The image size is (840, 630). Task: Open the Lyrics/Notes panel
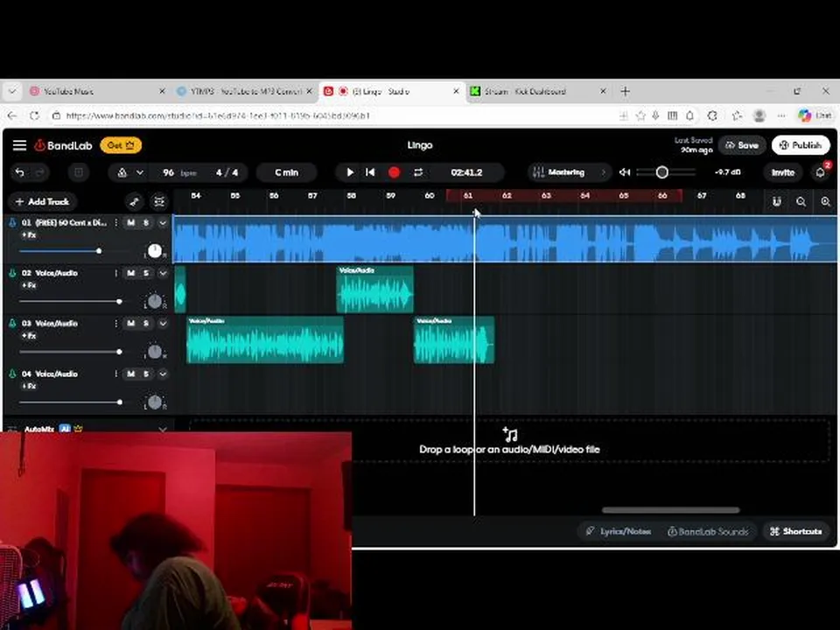click(619, 531)
